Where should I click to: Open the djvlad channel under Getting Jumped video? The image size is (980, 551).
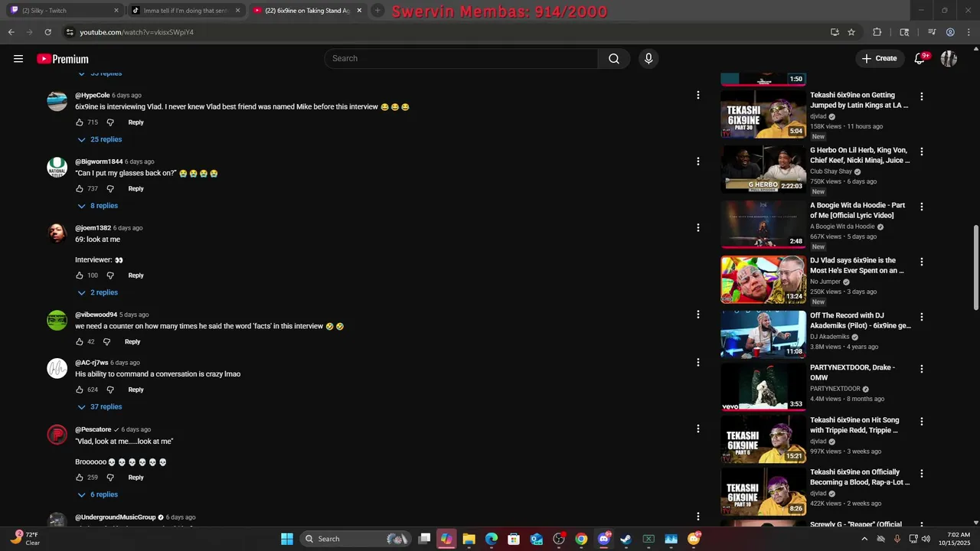tap(818, 116)
